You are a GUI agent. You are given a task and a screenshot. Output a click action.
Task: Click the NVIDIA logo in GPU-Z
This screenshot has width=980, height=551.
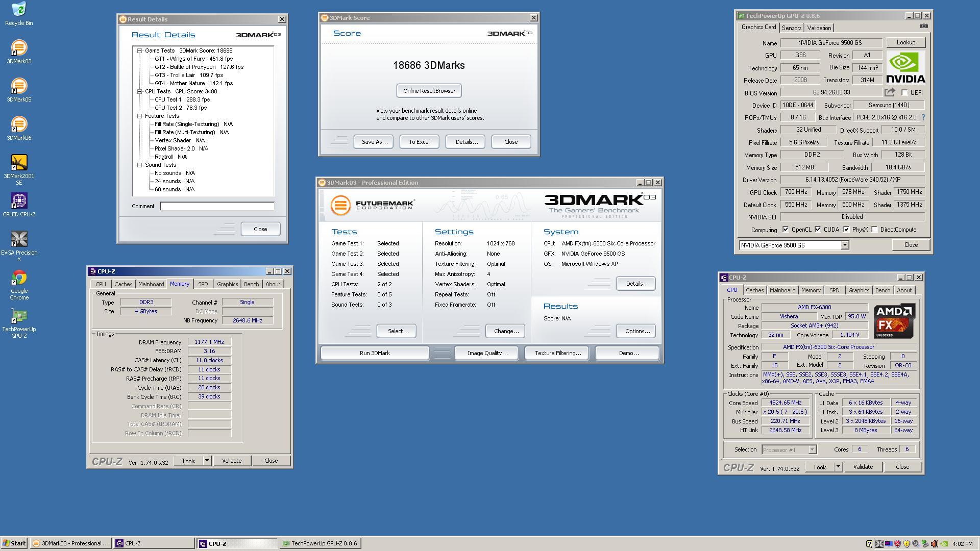tap(905, 67)
